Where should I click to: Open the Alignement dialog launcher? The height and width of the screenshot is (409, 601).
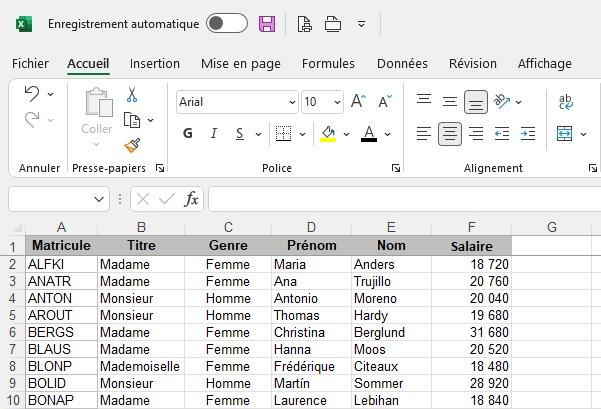(x=593, y=168)
